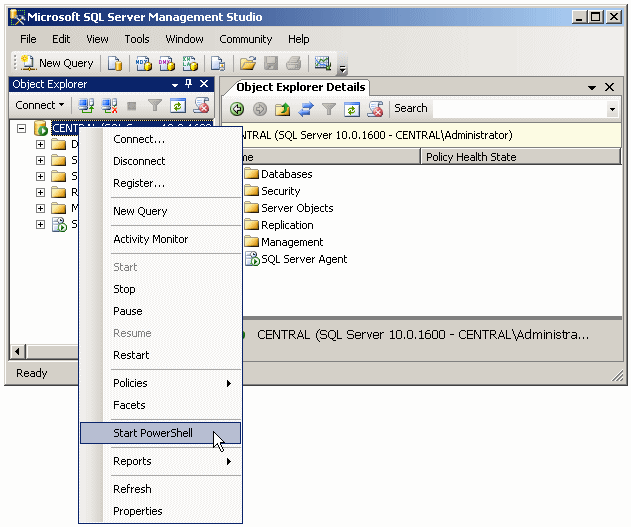Screen dimensions: 631x527
Task: Click the Up folder icon in Details
Action: 283,109
